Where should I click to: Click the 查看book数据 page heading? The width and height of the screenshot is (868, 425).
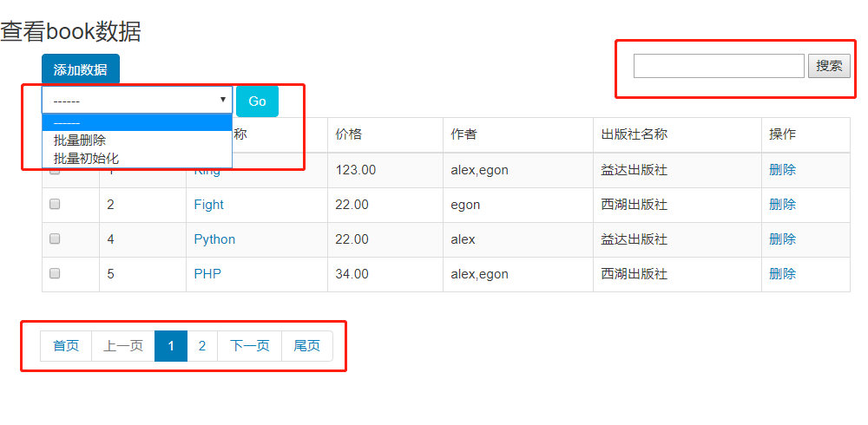[71, 31]
